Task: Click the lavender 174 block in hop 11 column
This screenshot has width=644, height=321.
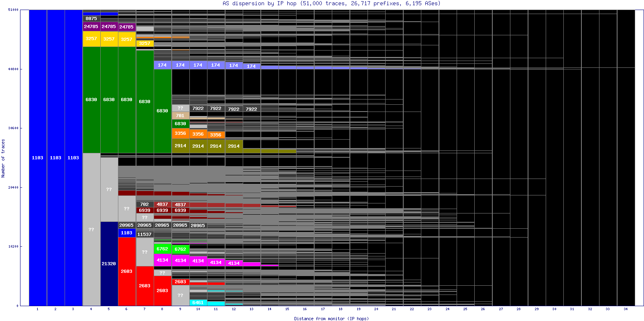Action: [x=215, y=65]
